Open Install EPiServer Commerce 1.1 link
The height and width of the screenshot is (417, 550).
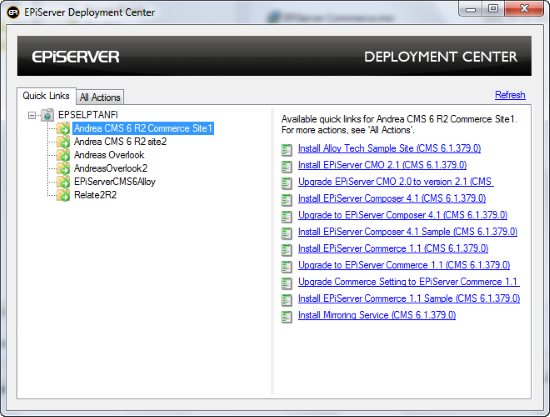(x=393, y=248)
